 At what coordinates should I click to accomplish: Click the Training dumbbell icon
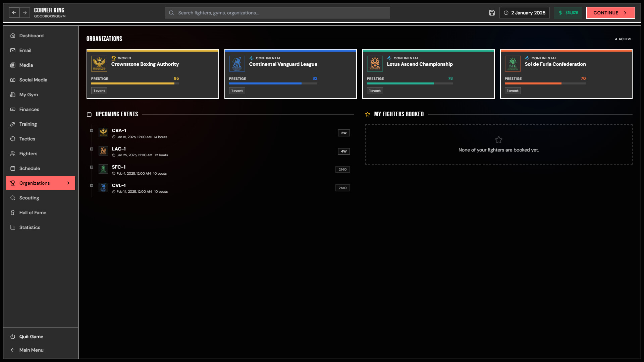coord(12,124)
